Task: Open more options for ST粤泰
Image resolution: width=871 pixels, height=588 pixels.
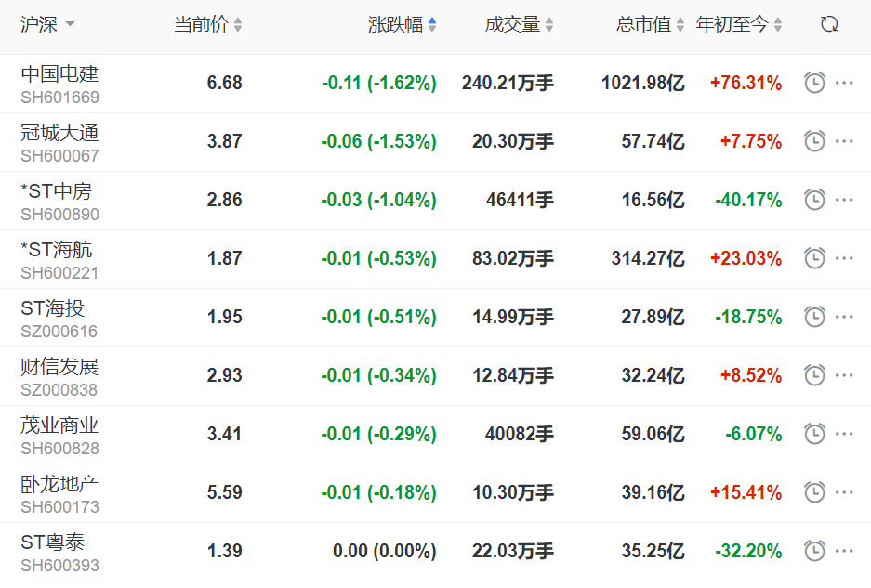Action: click(x=844, y=551)
